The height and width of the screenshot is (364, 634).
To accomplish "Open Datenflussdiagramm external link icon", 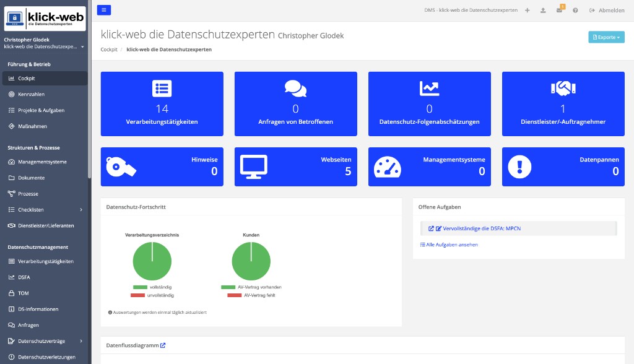I will click(x=163, y=345).
